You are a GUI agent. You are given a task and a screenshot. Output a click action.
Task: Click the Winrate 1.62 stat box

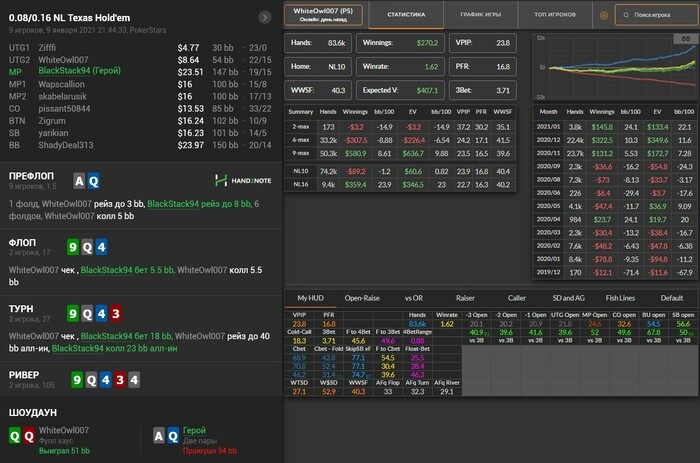click(400, 67)
